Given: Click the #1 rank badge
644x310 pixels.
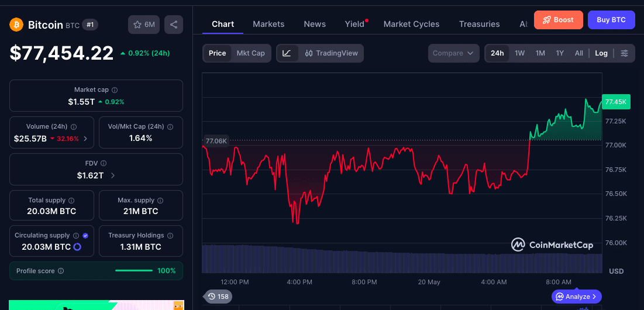Looking at the screenshot, I should 90,25.
